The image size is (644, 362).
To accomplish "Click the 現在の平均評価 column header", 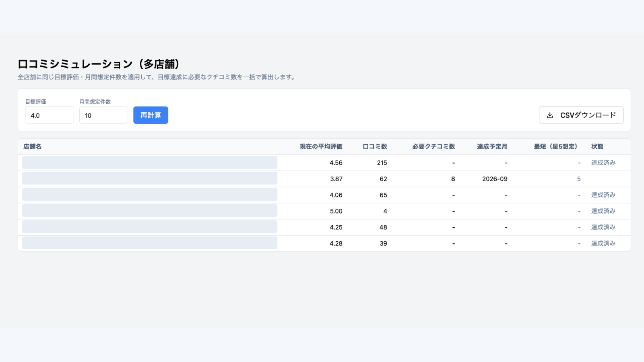I will [321, 147].
